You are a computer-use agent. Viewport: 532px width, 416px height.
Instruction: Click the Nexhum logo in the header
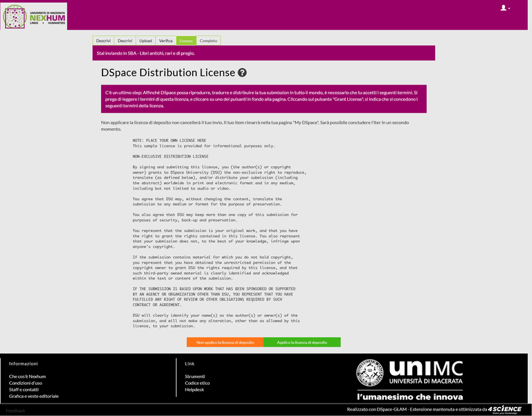point(34,17)
